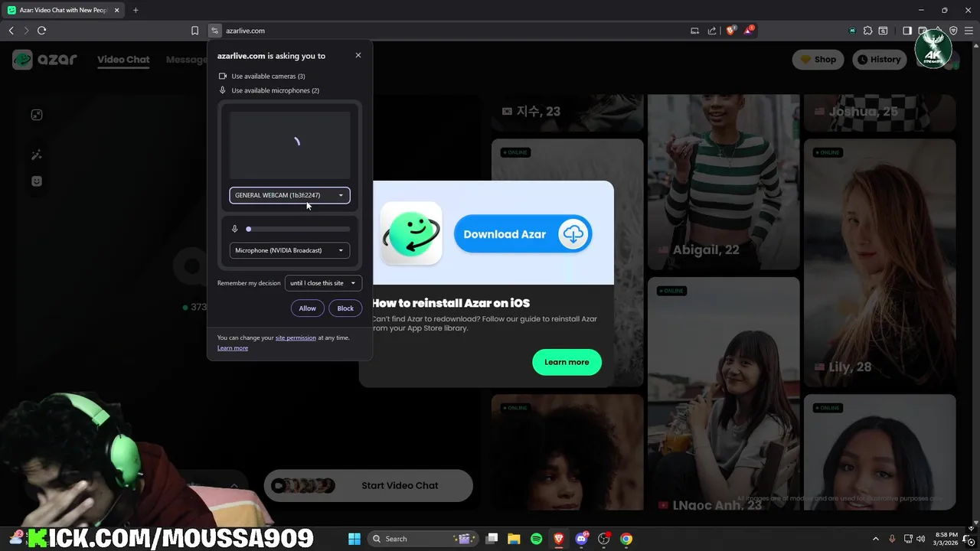Screen dimensions: 980x551
Task: Open the GENERAL WEBCAM camera dropdown
Action: [x=289, y=195]
